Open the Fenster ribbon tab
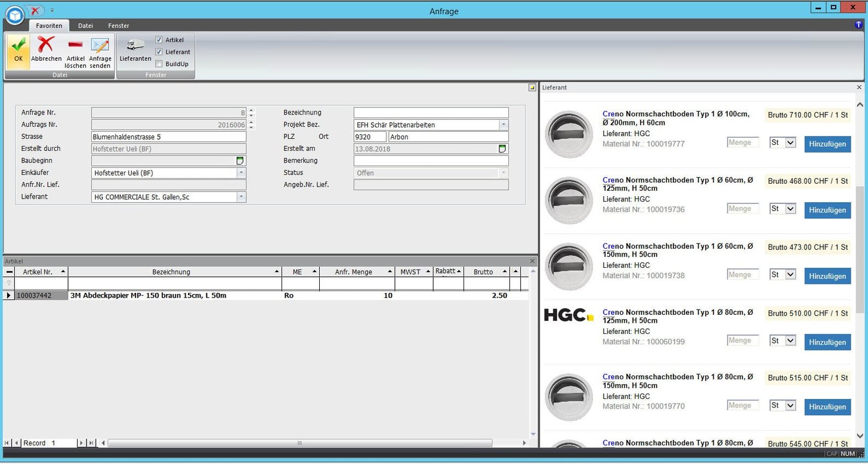The height and width of the screenshot is (464, 868). (119, 26)
